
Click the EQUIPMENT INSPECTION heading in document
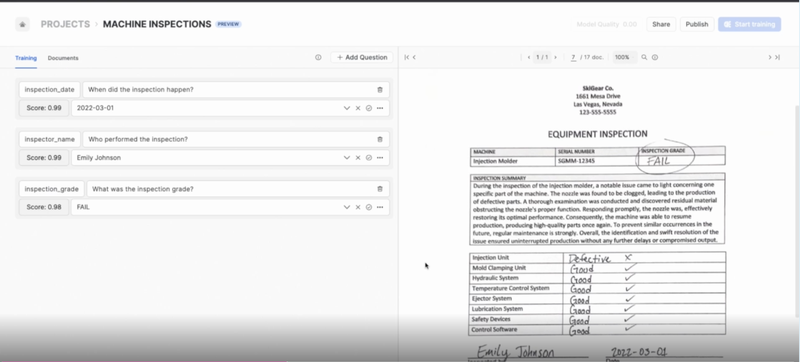tap(597, 134)
